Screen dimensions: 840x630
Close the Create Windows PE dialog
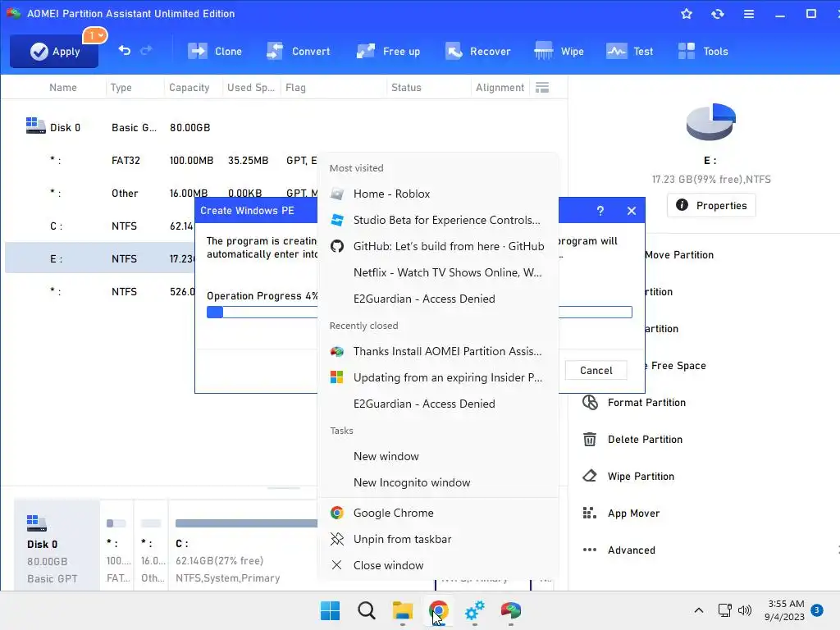point(631,211)
